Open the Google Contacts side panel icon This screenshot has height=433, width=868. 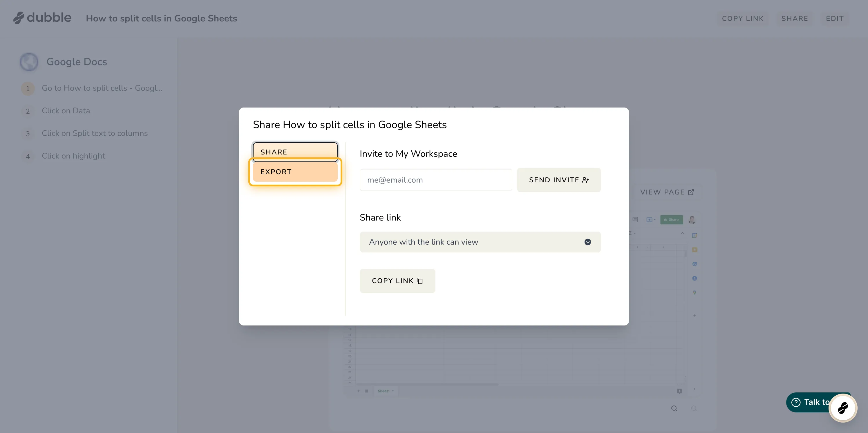click(x=695, y=278)
